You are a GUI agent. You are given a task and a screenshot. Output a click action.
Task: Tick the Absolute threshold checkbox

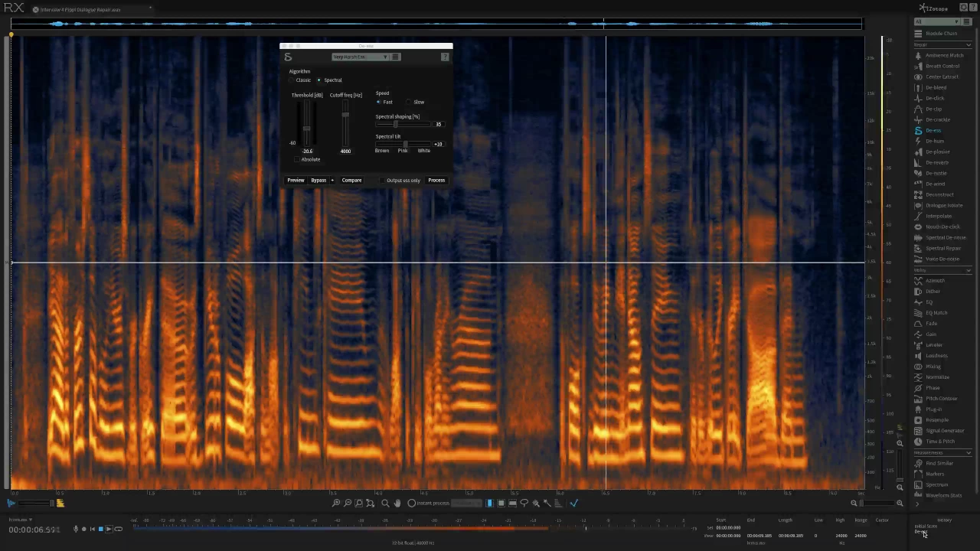(x=297, y=159)
